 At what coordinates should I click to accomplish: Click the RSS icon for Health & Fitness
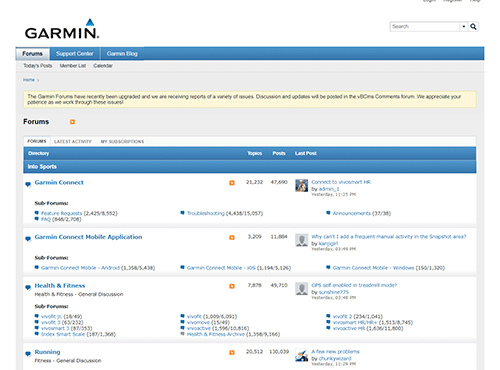pos(232,286)
